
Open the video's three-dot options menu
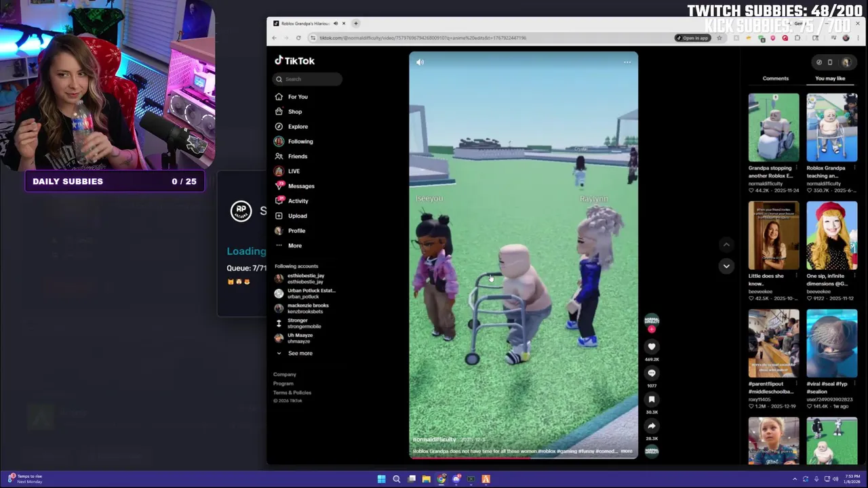(627, 62)
